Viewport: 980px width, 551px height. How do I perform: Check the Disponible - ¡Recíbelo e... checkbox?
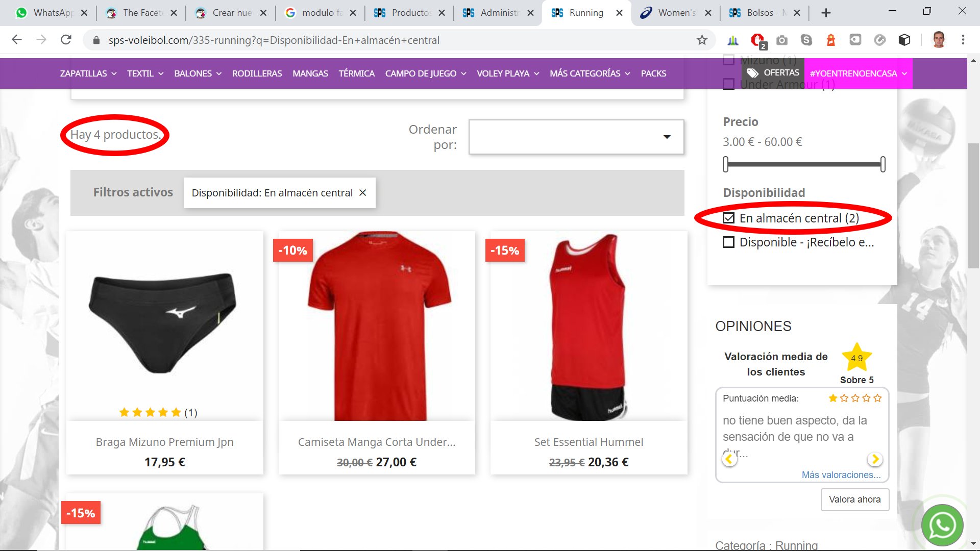729,242
